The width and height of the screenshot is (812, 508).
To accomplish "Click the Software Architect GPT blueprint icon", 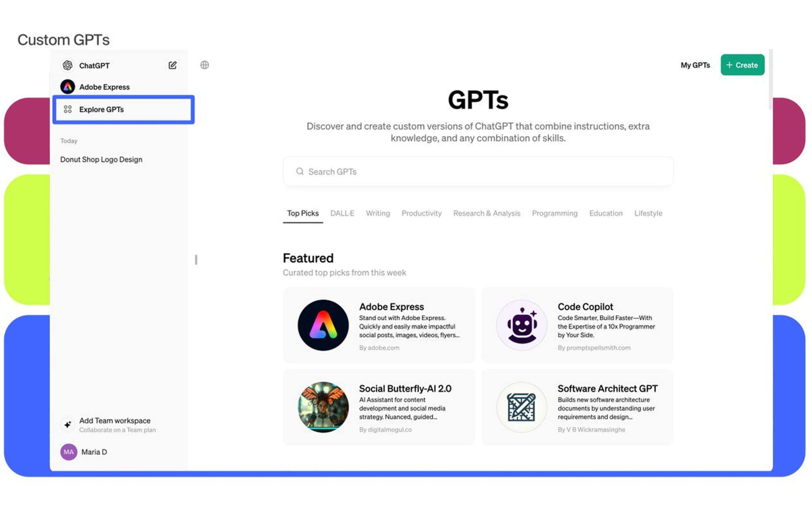I will [x=522, y=407].
